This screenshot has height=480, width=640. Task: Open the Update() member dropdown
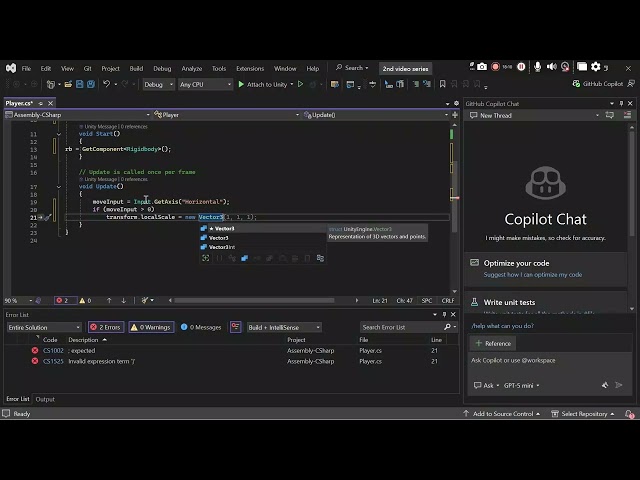point(376,115)
